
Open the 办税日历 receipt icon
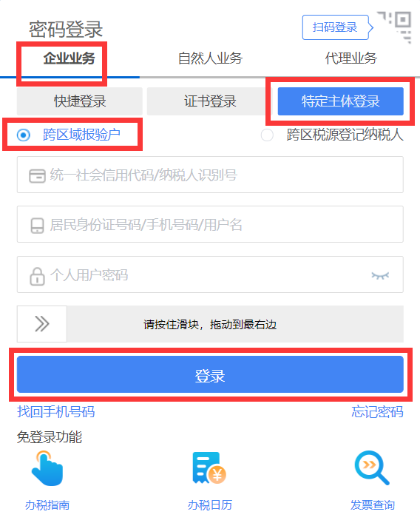(x=209, y=468)
